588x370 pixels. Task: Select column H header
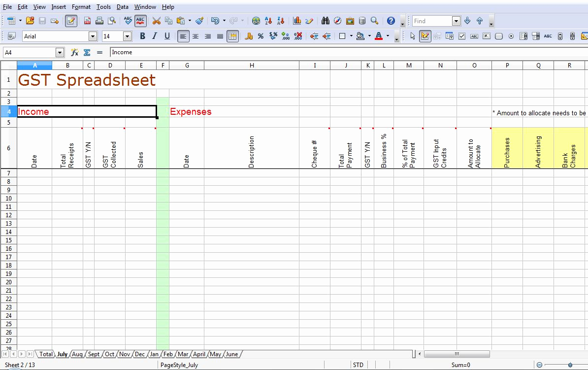click(x=252, y=66)
